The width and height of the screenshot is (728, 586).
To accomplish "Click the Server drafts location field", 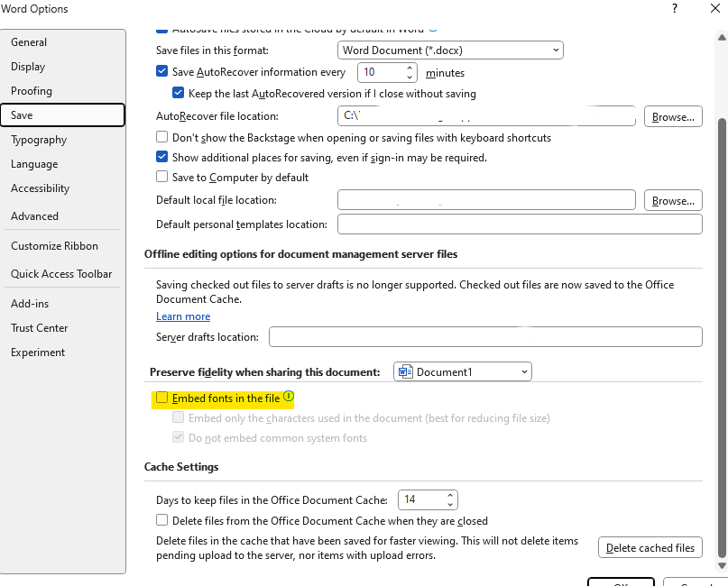I will coord(485,336).
